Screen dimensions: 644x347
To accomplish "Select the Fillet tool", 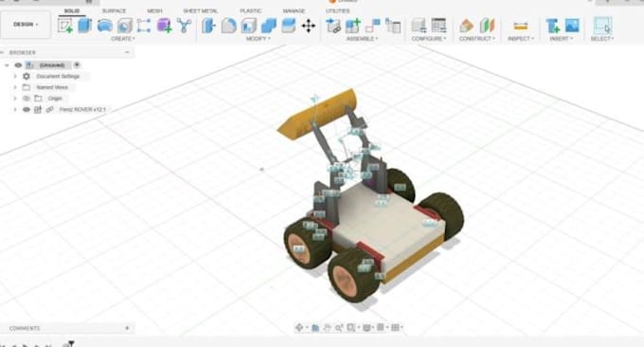I will tap(229, 26).
